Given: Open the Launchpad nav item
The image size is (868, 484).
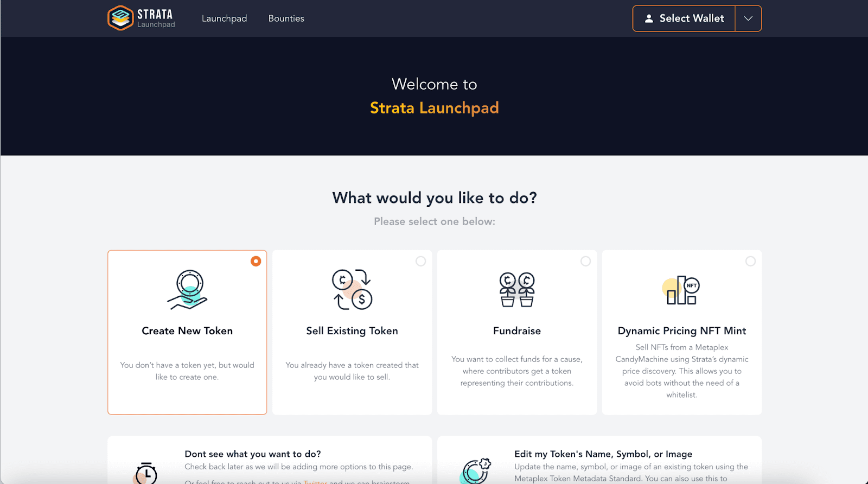Looking at the screenshot, I should tap(224, 18).
